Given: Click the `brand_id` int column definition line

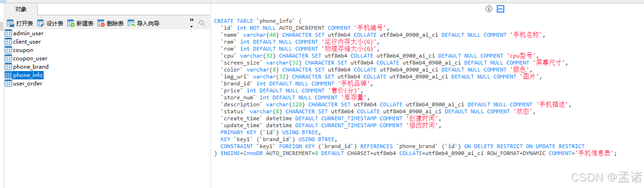Looking at the screenshot, I should 297,84.
